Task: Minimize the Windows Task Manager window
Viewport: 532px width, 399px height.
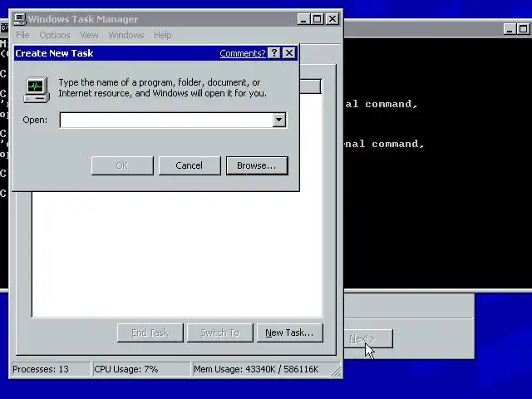Action: 303,19
